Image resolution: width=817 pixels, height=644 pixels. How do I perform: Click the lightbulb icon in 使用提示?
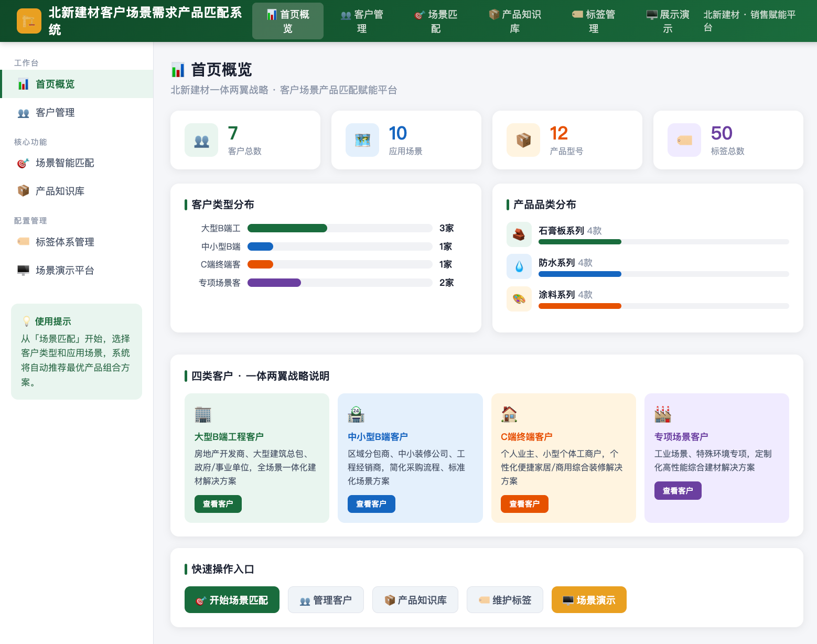26,321
